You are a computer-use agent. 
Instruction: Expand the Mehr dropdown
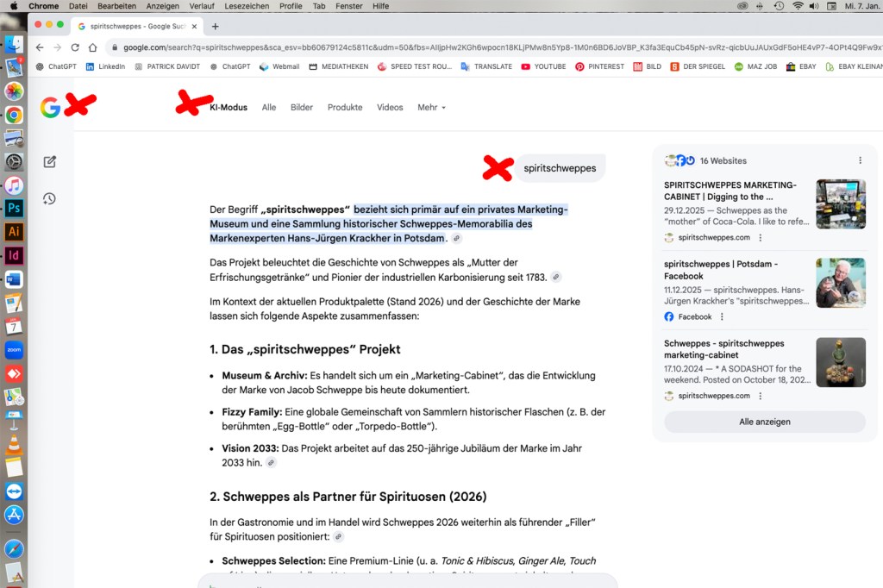431,108
